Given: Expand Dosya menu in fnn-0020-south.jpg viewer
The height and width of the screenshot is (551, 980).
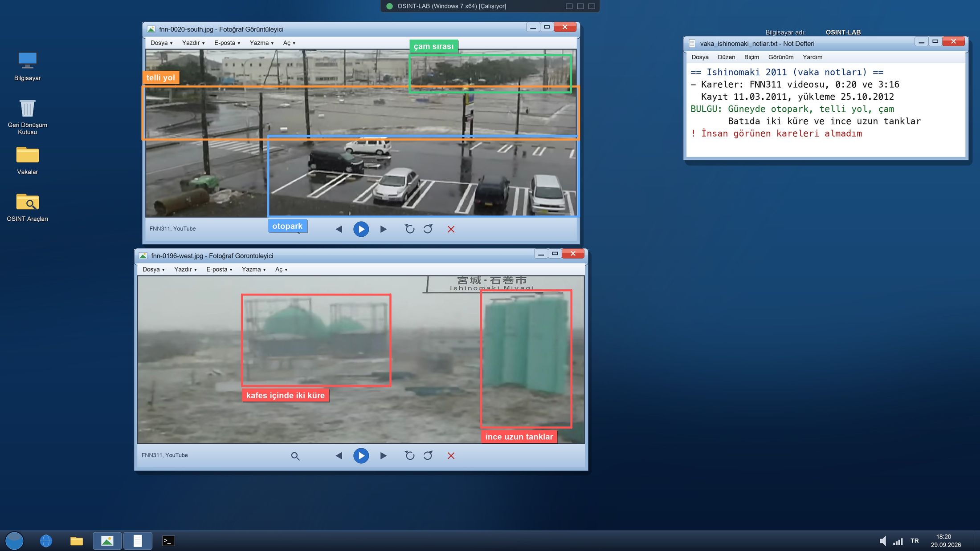Looking at the screenshot, I should point(161,43).
